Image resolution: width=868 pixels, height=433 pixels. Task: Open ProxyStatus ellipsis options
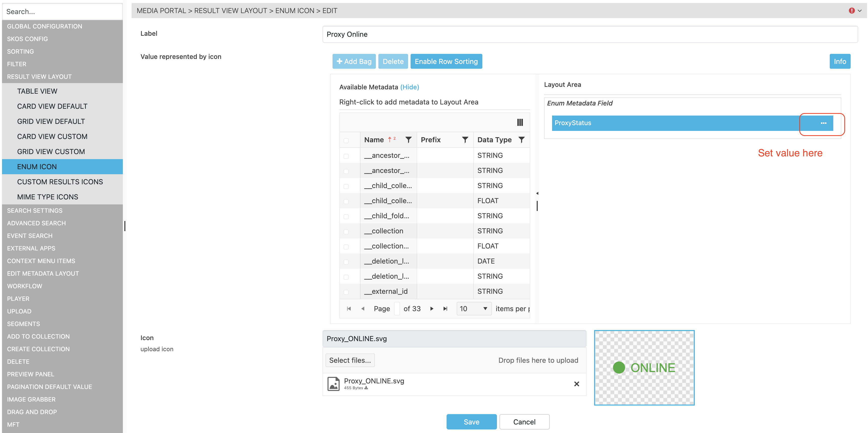(x=823, y=123)
